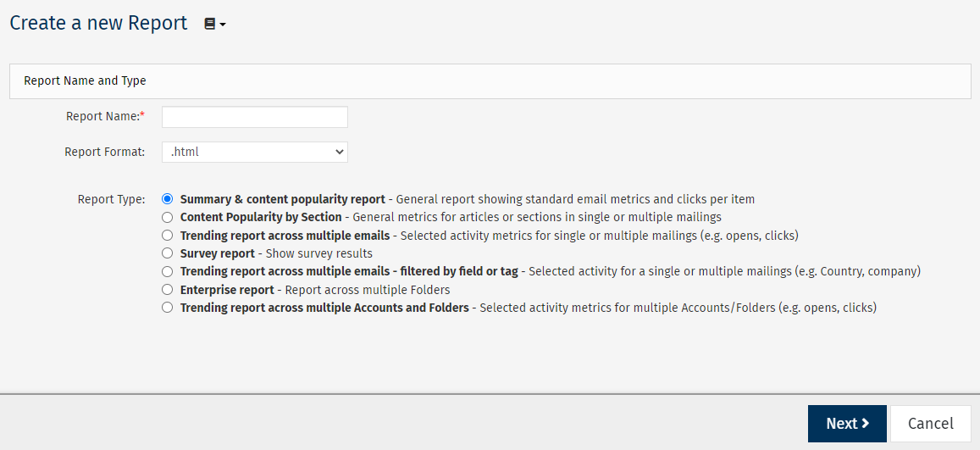The height and width of the screenshot is (450, 980).
Task: Click the Create a new Report heading
Action: pyautogui.click(x=98, y=23)
